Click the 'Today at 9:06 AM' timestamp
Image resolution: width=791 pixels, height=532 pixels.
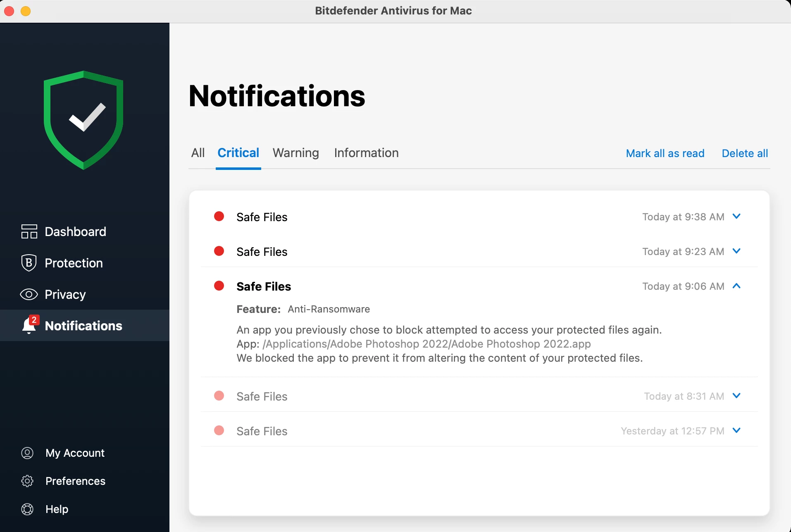(x=684, y=286)
